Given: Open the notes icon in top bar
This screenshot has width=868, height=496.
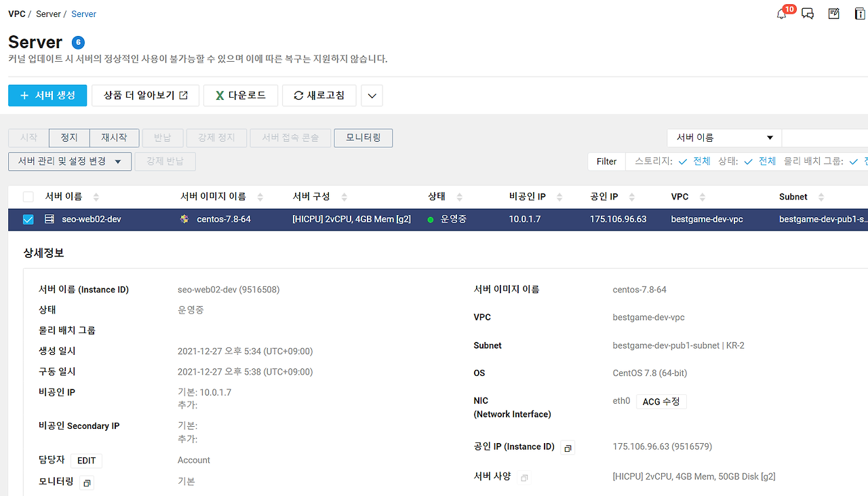Looking at the screenshot, I should (834, 14).
